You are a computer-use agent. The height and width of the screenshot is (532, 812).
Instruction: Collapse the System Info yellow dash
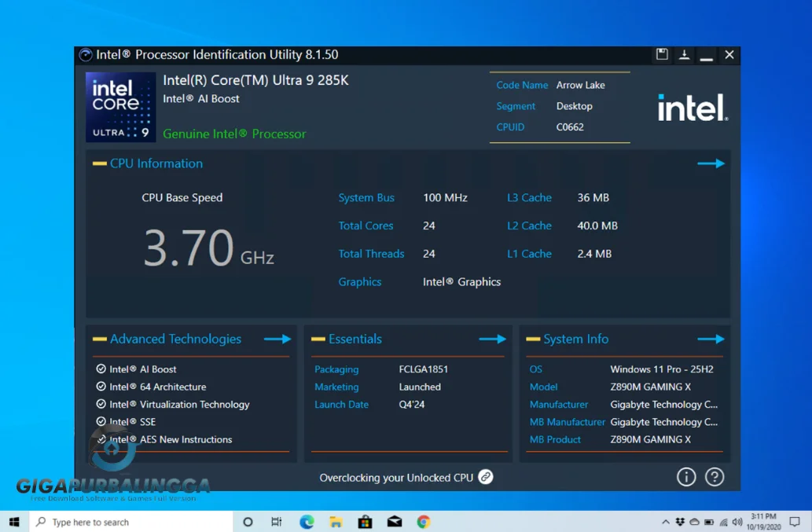(x=533, y=339)
